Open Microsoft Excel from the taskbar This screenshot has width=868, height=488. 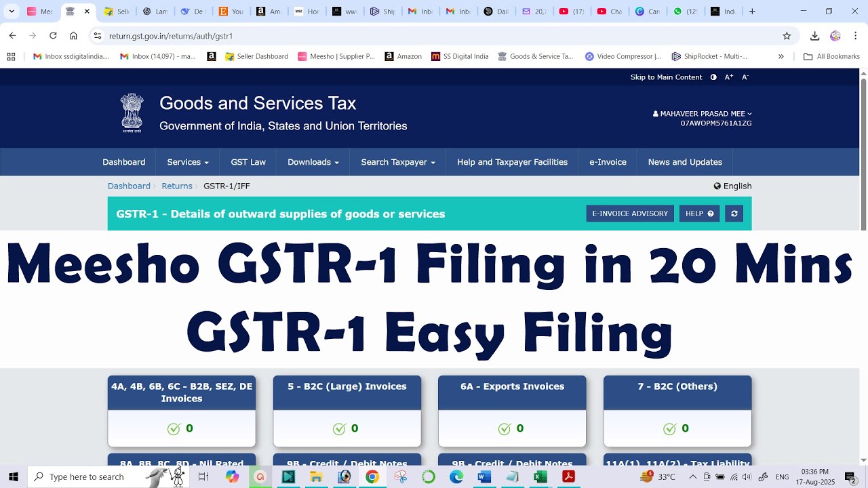click(540, 477)
